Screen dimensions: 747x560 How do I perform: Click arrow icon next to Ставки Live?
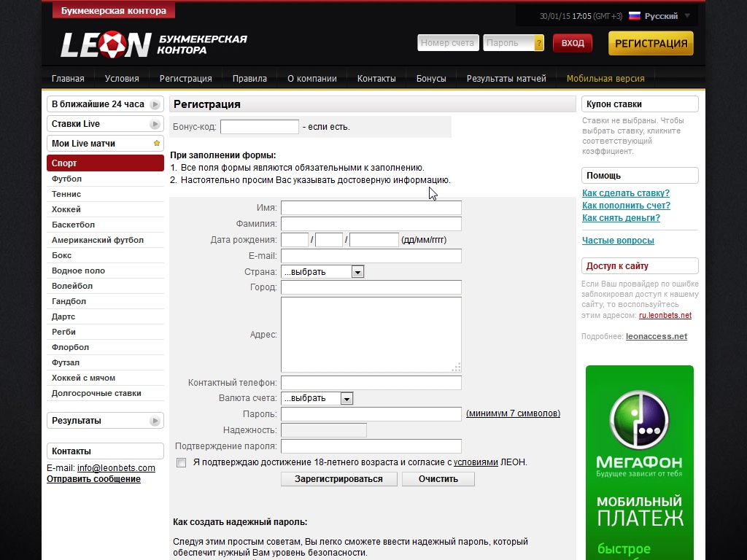click(155, 124)
